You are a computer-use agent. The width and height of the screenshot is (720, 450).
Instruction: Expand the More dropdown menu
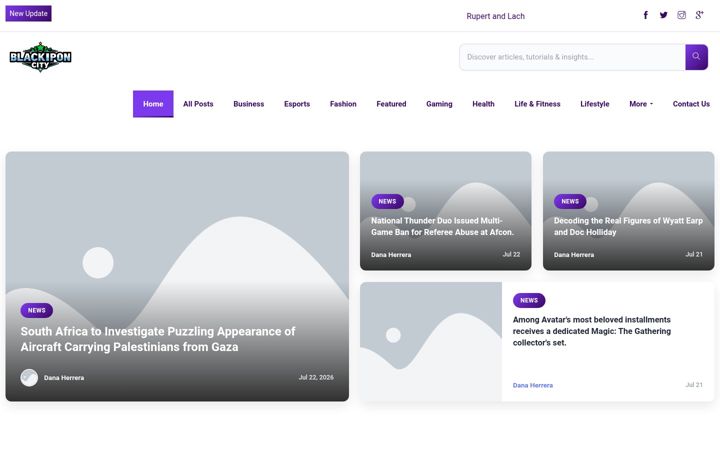[641, 104]
